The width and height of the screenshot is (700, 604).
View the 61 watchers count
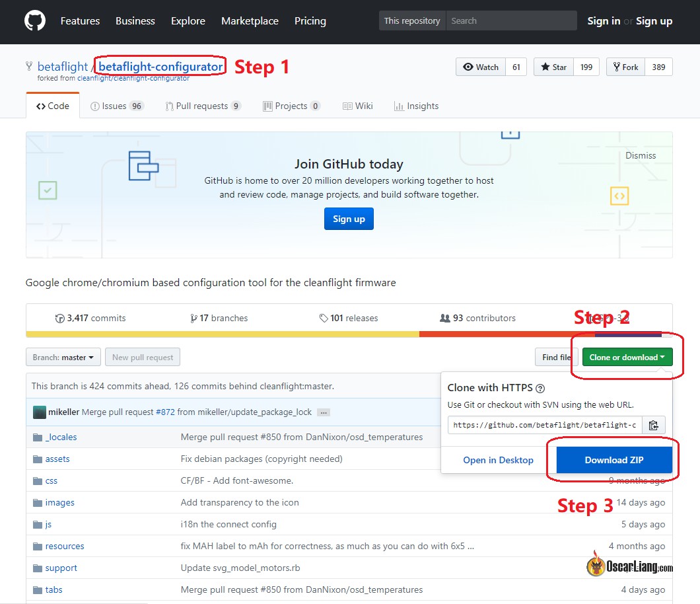[516, 67]
